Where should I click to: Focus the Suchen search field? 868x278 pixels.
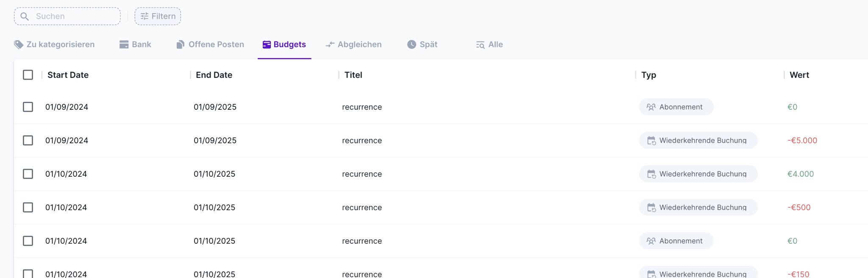(72, 17)
